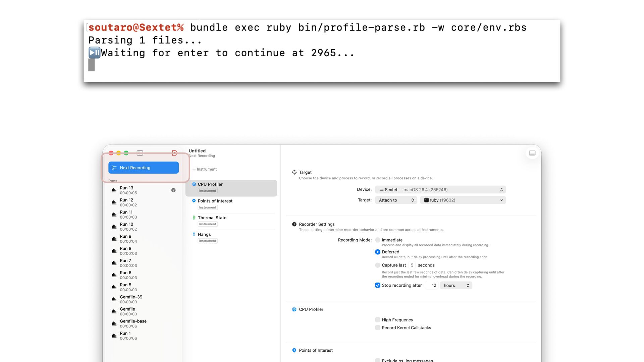Screen dimensions: 644x362
Task: Open the hours unit dropdown
Action: (x=456, y=286)
